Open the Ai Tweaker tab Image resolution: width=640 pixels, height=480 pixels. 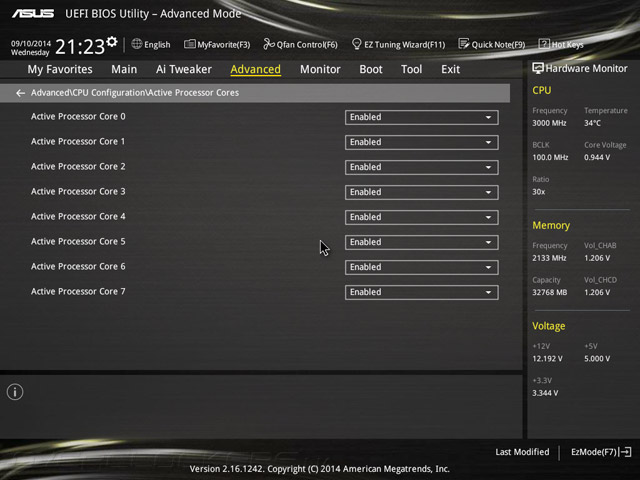click(x=184, y=69)
